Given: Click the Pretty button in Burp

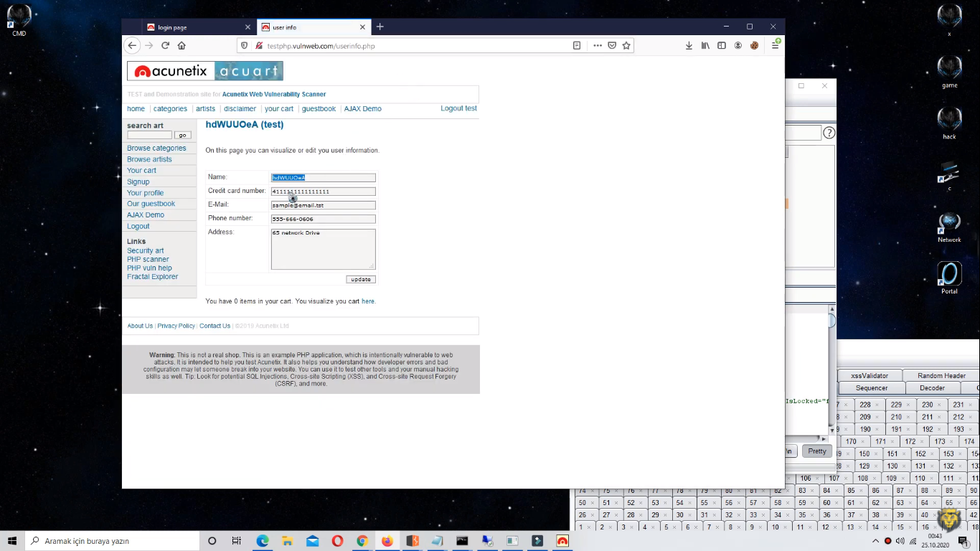Looking at the screenshot, I should coord(817,451).
